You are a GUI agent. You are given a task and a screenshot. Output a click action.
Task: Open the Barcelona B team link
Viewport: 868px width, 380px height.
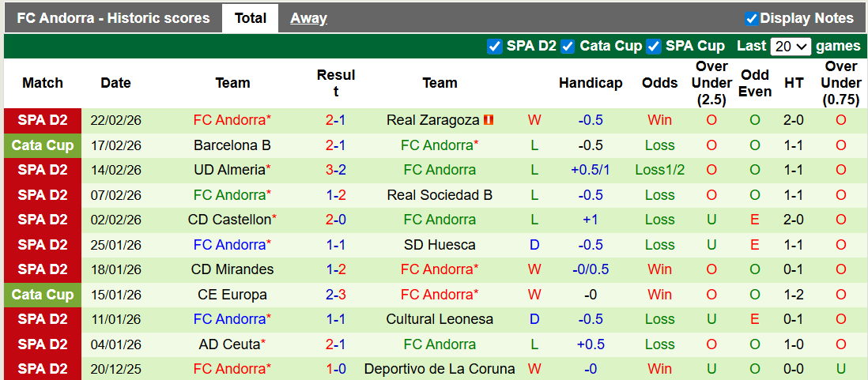click(232, 145)
